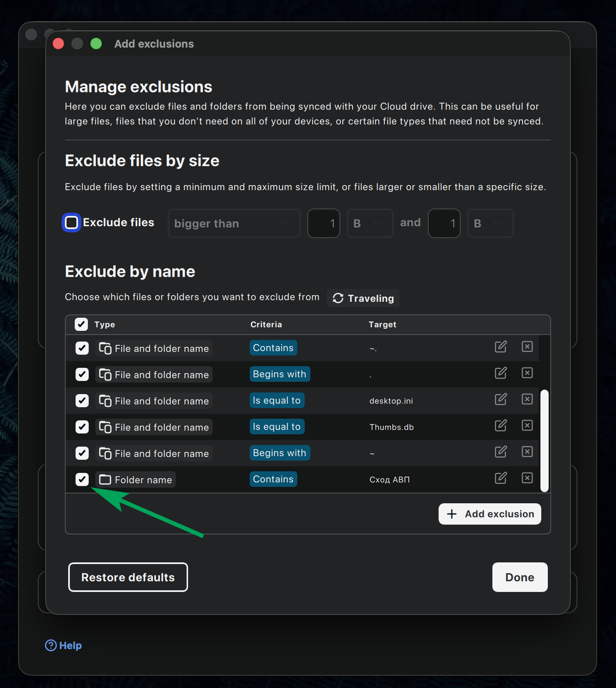
Task: Delete the Thumbs.db exclusion rule
Action: (527, 426)
